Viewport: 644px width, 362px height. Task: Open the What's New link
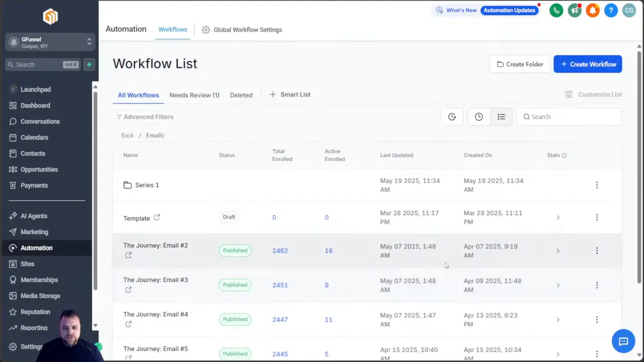coord(456,10)
